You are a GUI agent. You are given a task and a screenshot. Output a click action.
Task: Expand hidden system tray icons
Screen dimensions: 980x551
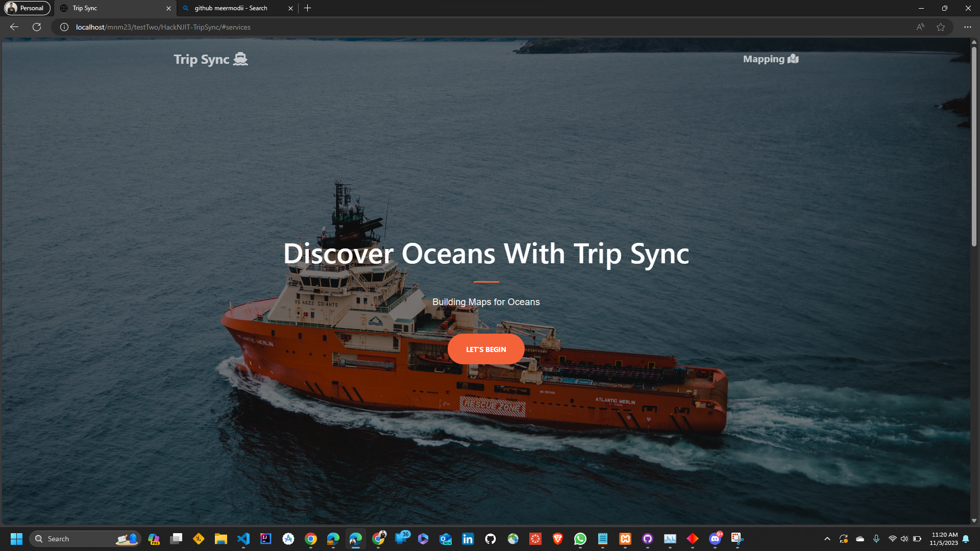[x=827, y=539]
